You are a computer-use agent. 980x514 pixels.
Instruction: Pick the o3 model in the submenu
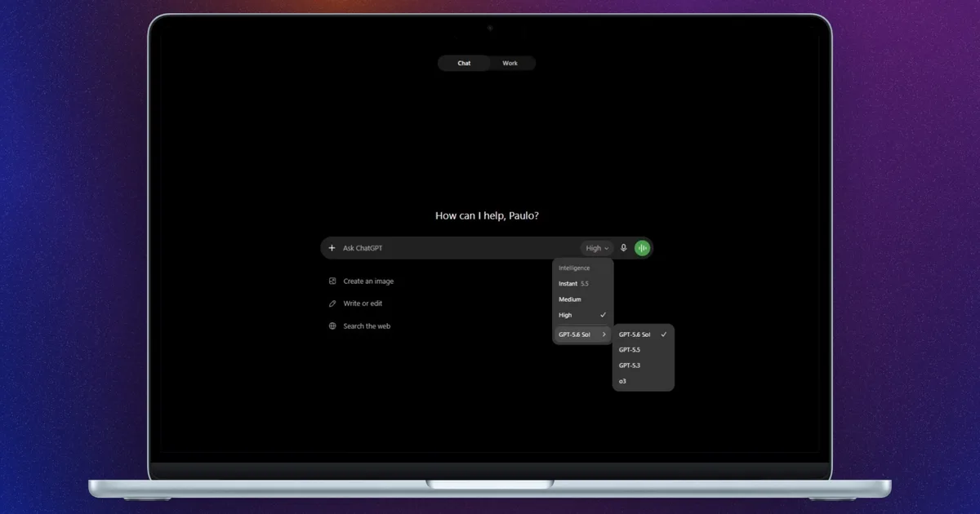pyautogui.click(x=644, y=381)
